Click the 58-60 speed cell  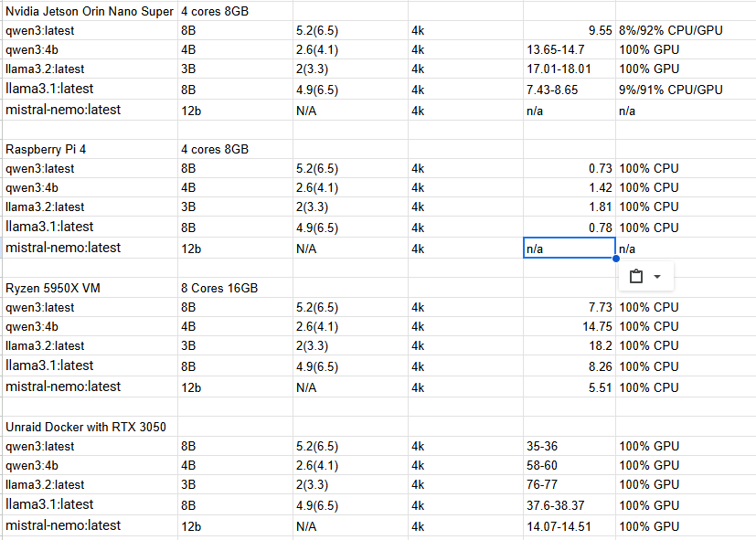point(542,466)
